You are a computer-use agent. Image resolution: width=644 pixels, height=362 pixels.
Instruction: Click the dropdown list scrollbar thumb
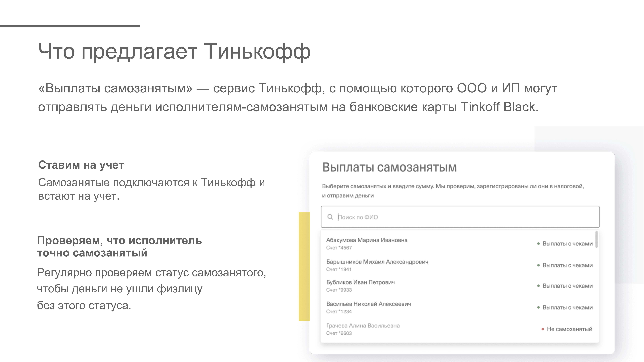pyautogui.click(x=596, y=239)
